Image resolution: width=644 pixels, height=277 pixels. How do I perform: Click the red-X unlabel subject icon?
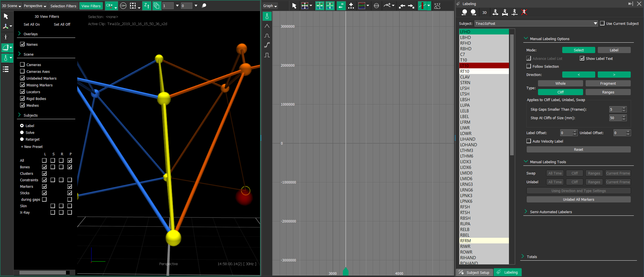click(524, 12)
